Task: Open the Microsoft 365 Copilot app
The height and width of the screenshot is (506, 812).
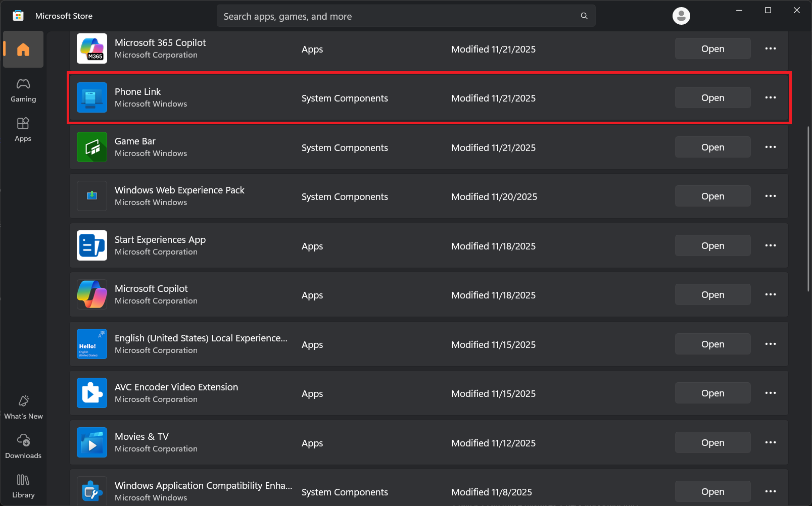Action: pos(712,49)
